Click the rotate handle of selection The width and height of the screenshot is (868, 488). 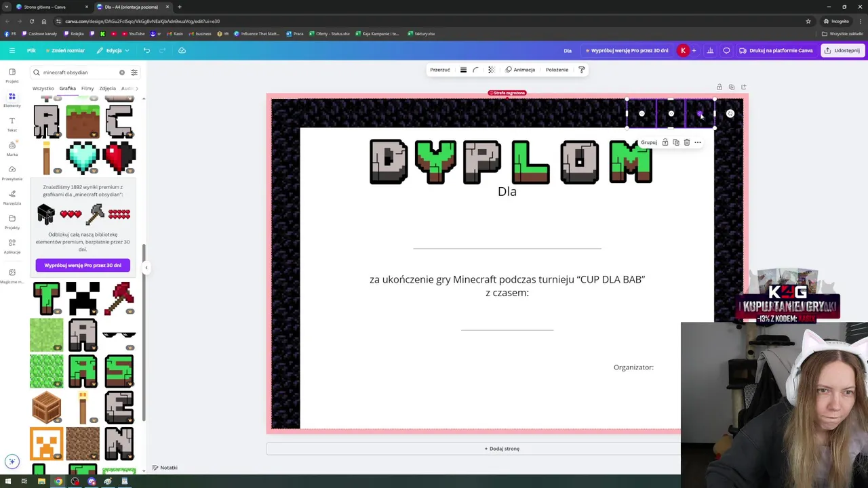click(730, 114)
